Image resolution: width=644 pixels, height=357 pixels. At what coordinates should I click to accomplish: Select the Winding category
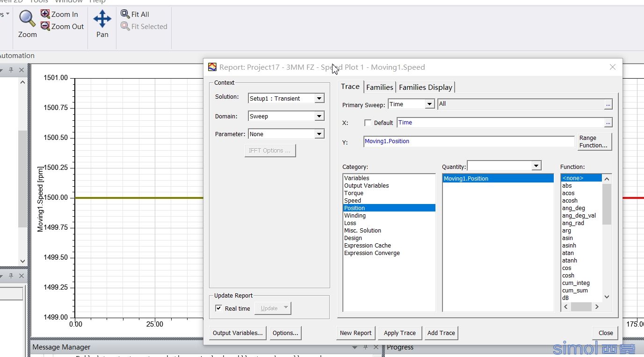pos(389,216)
